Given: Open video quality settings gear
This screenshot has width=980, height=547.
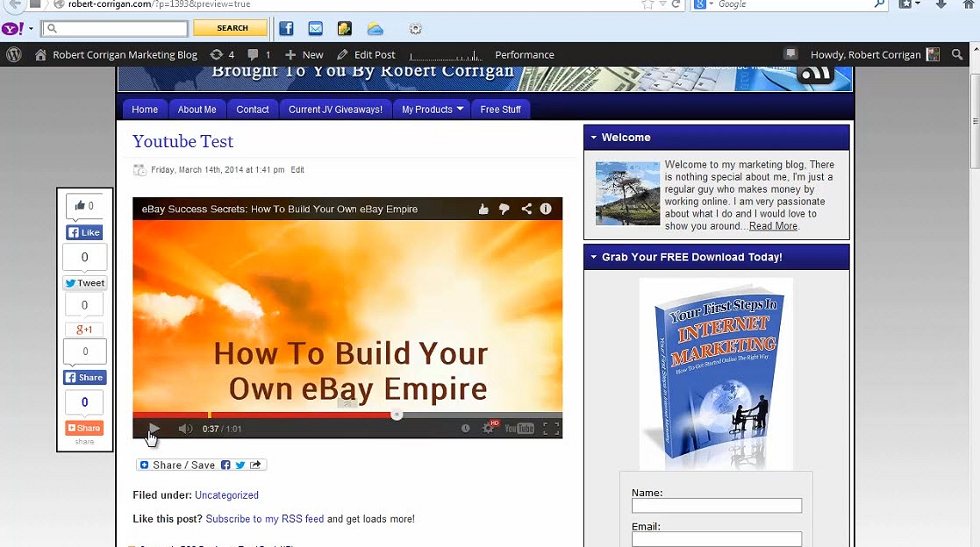Looking at the screenshot, I should click(488, 429).
